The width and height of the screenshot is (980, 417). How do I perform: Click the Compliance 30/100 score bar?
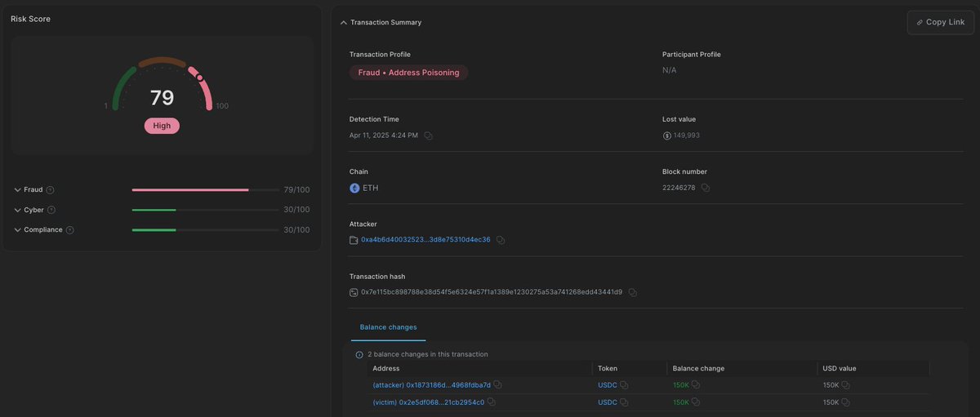[x=206, y=230]
